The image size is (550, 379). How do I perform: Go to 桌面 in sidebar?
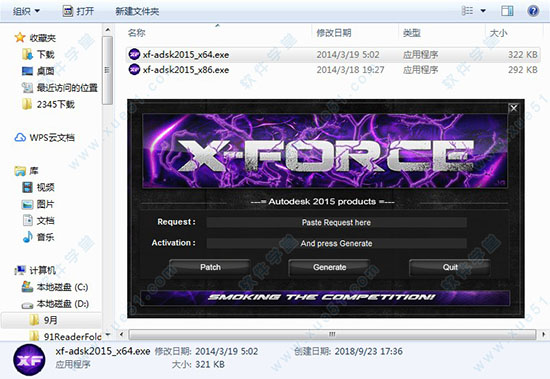(38, 71)
